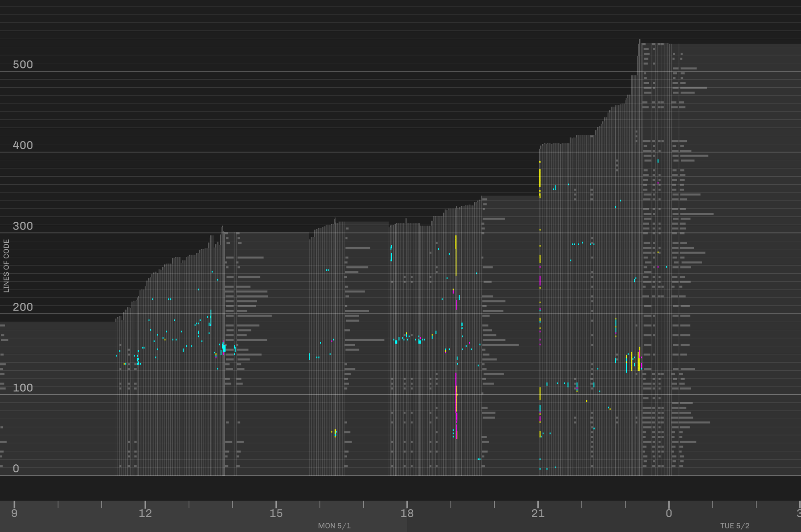Image resolution: width=801 pixels, height=532 pixels.
Task: Click the 200 y-axis label
Action: click(x=23, y=307)
